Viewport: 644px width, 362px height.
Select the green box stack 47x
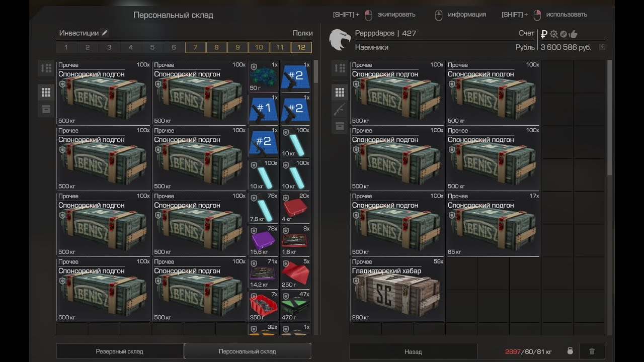(x=295, y=306)
